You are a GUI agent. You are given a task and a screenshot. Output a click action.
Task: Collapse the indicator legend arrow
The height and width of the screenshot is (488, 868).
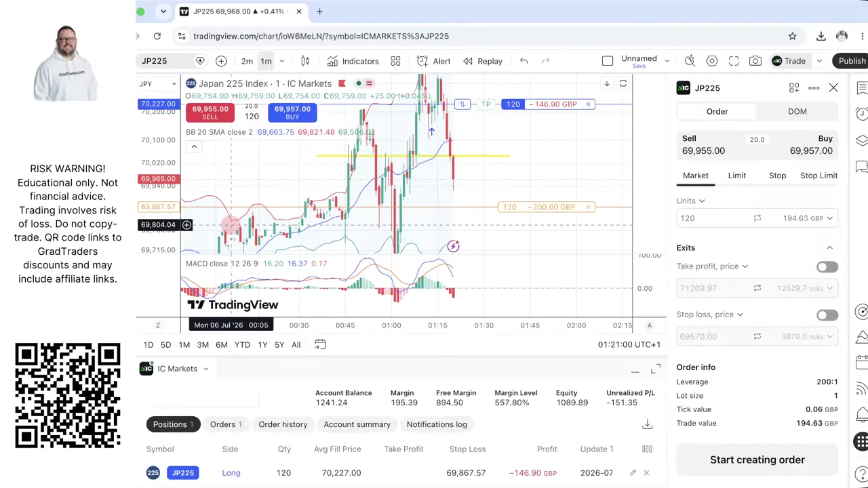194,147
